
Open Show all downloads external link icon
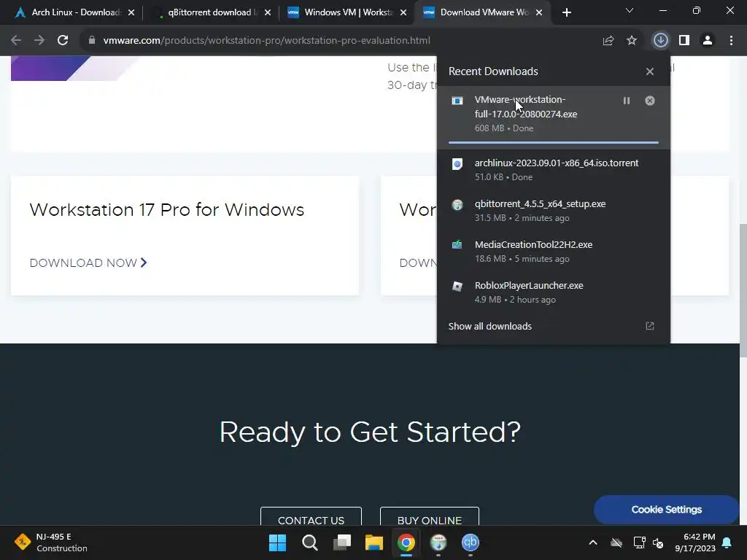coord(650,326)
